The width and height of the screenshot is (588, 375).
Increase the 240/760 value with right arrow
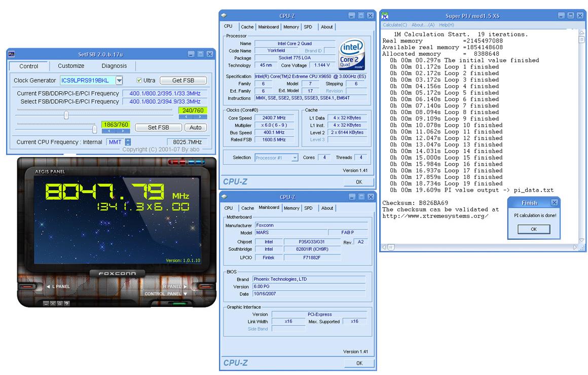[200, 117]
